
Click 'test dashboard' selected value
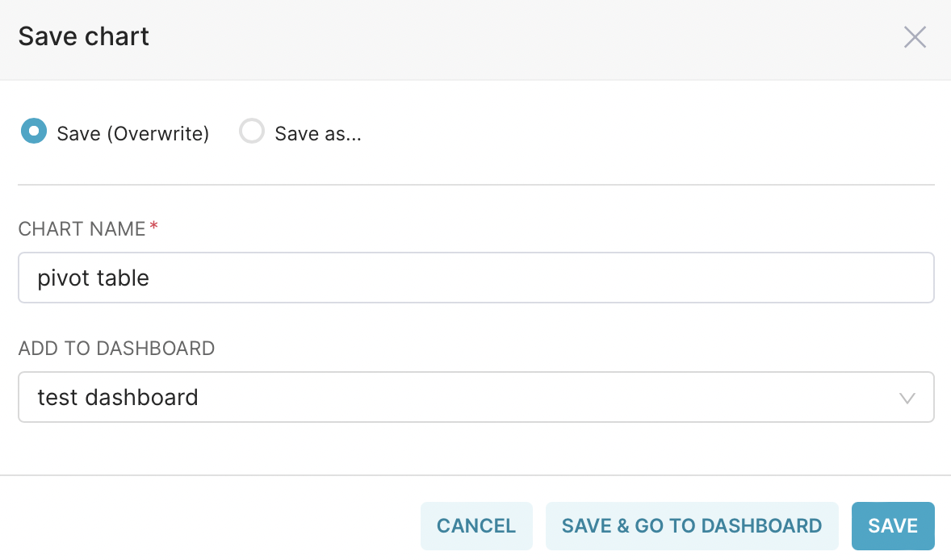tap(118, 397)
